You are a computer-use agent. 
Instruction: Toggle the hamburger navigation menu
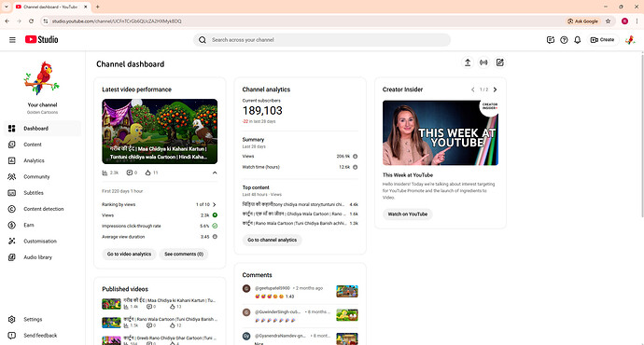point(12,40)
